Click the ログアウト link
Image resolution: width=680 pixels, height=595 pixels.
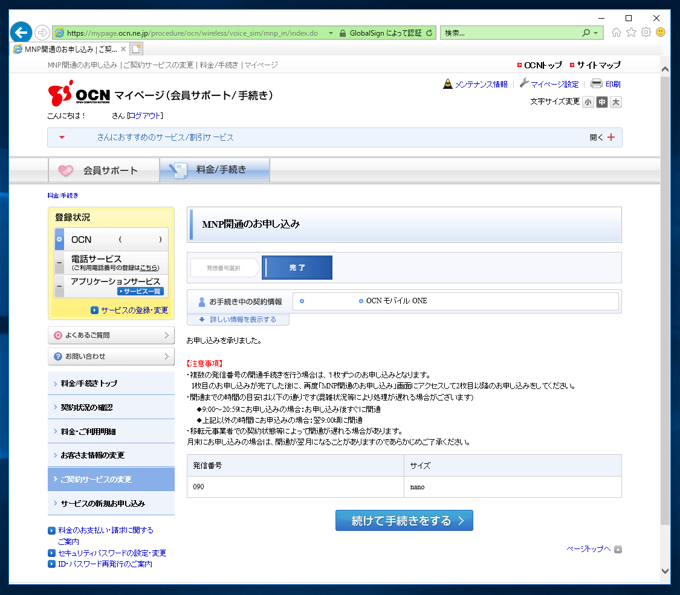pos(145,116)
